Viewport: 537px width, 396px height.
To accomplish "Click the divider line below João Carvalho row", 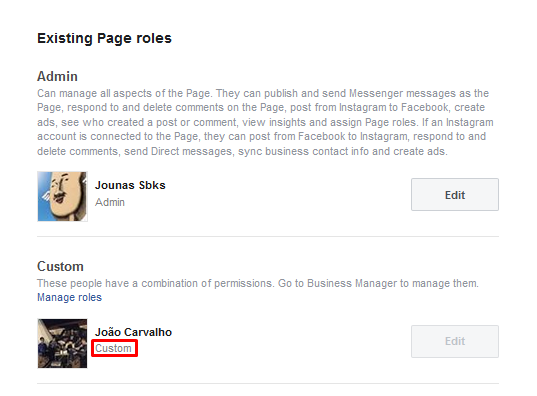I will point(268,384).
